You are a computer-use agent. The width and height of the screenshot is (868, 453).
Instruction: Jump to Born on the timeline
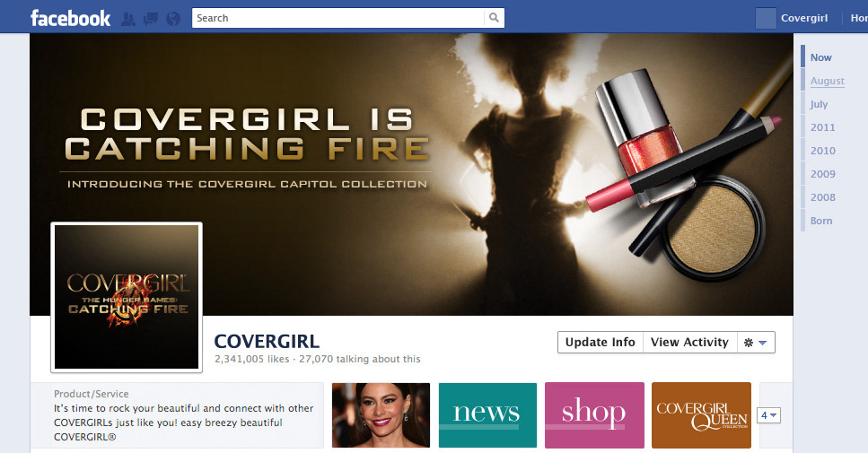(821, 221)
